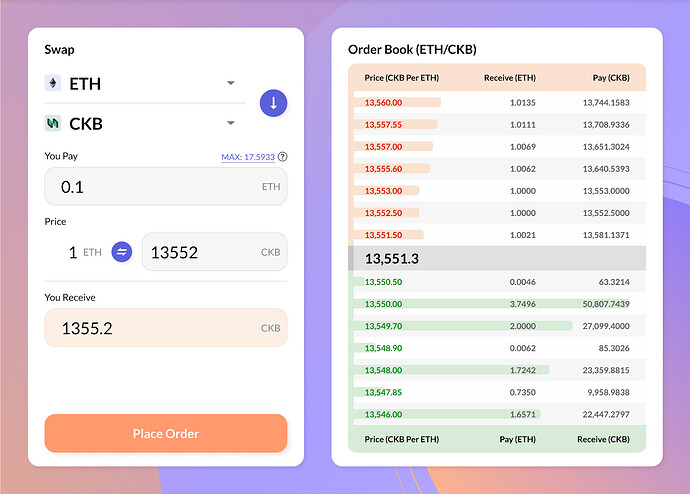This screenshot has height=494, width=690.
Task: Click the bottom Price (CKB Per ETH) footer label
Action: pyautogui.click(x=401, y=439)
